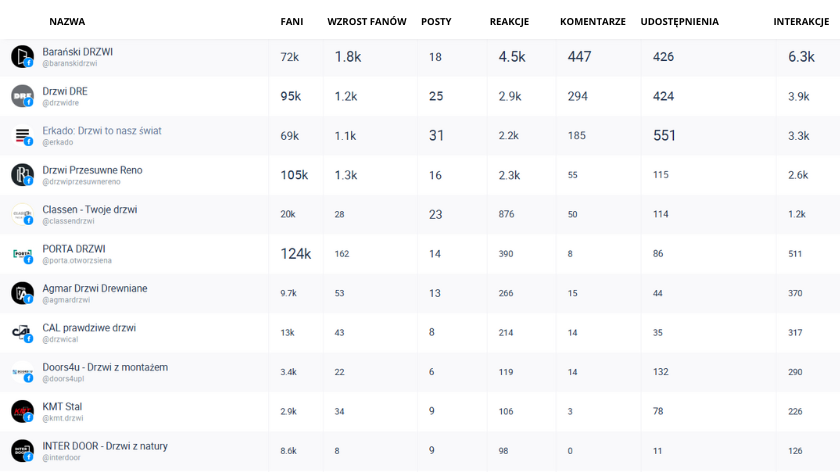840x472 pixels.
Task: Click the Drzwi DRE profile logo
Action: 22,96
